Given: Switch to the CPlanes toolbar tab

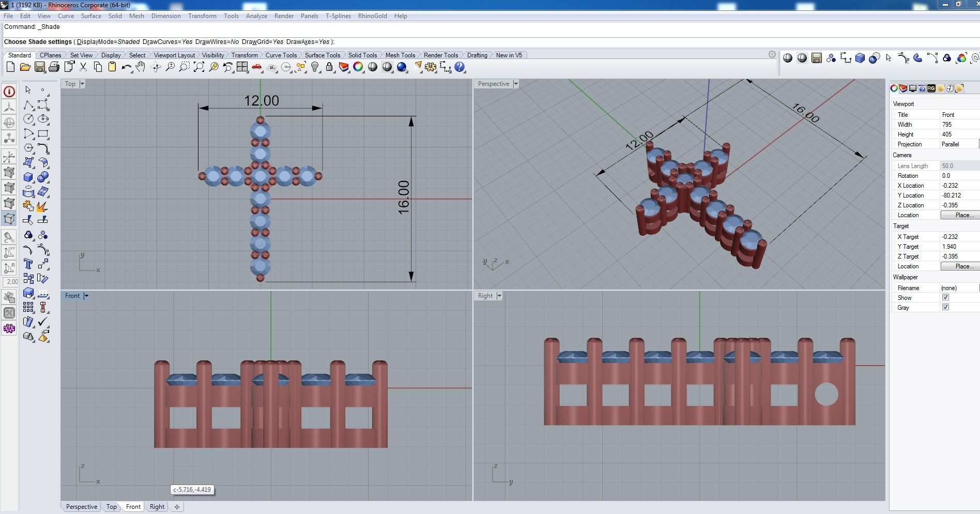Looking at the screenshot, I should [51, 55].
